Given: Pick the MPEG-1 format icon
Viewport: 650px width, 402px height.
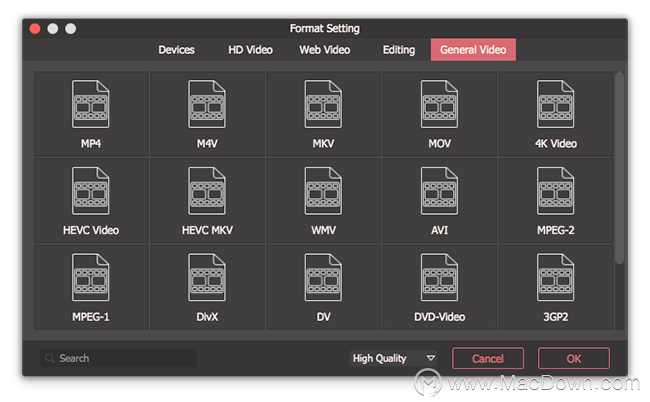Looking at the screenshot, I should 91,277.
